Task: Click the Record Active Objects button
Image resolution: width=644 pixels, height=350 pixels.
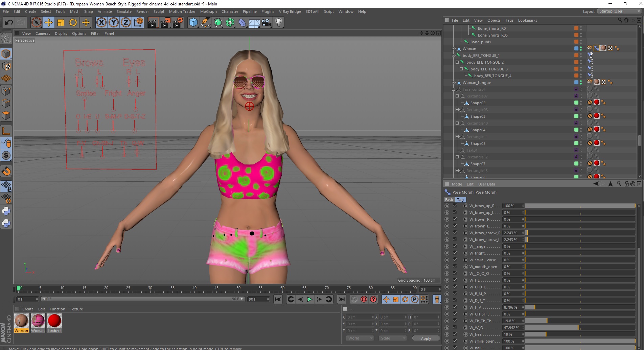Action: coord(354,299)
